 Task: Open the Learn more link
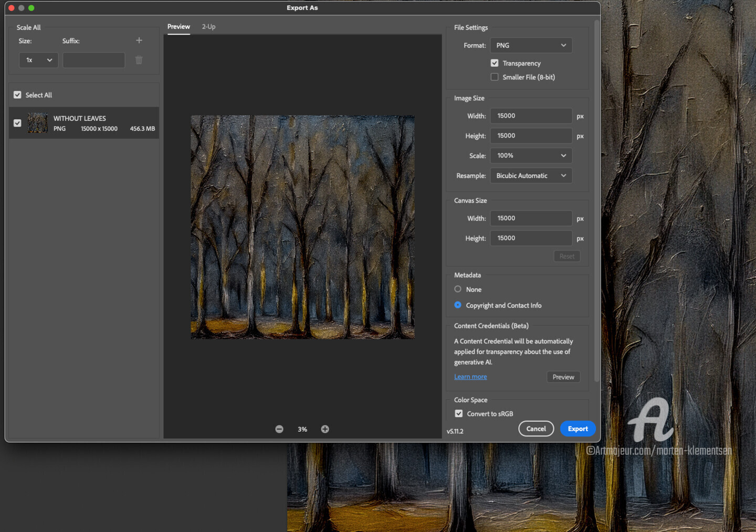(470, 377)
